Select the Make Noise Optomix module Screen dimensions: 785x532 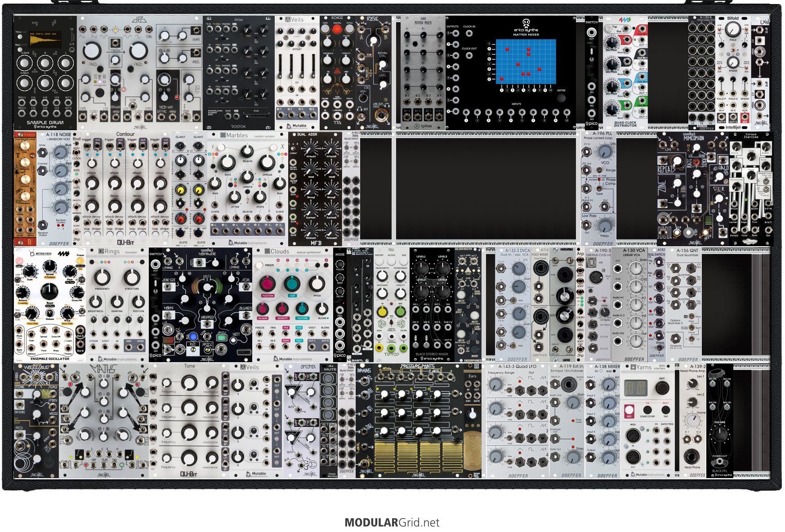tap(302, 421)
